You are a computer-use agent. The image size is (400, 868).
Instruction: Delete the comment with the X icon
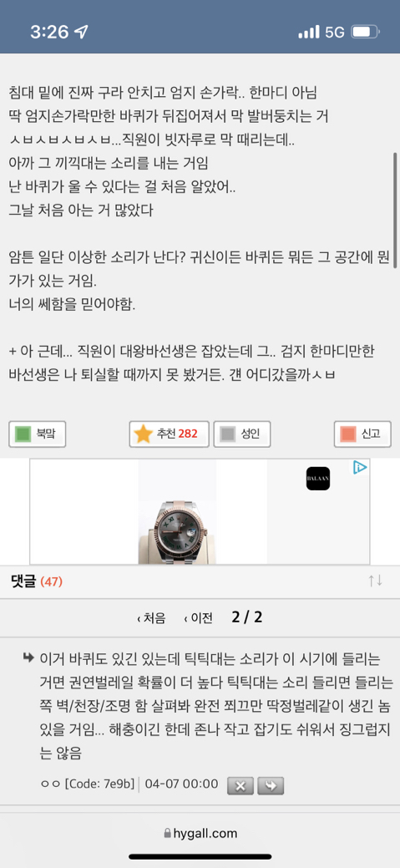tap(241, 785)
